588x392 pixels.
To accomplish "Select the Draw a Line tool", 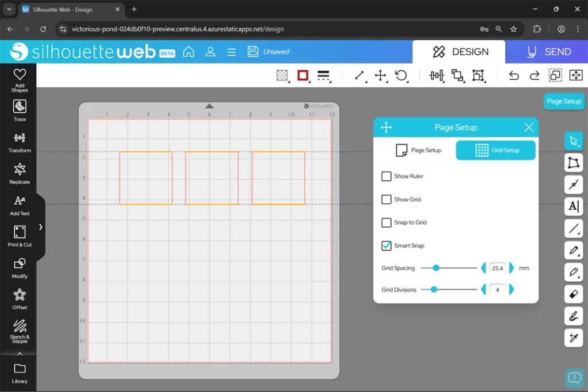I will tap(573, 229).
